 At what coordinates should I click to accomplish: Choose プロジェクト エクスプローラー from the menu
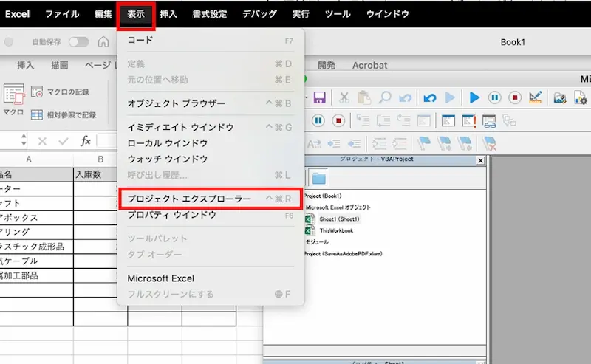click(x=211, y=199)
